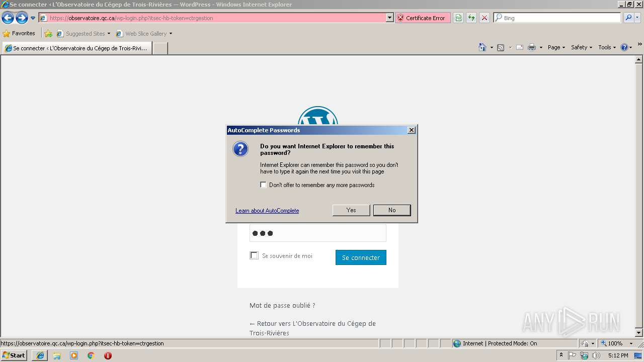
Task: Click the search magnifier button
Action: point(628,18)
